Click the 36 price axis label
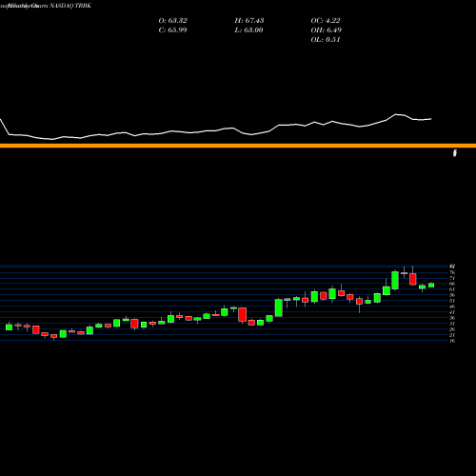476x476 pixels. click(452, 318)
